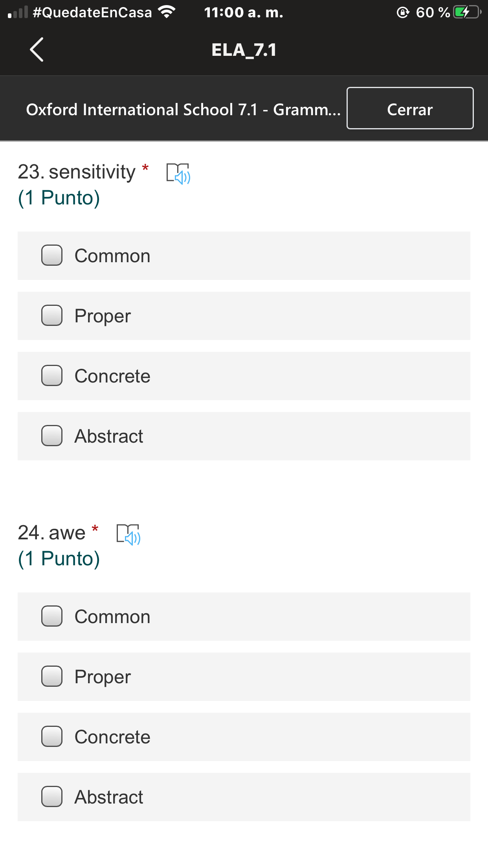Viewport: 488px width, 868px height.
Task: Tap the Oxford International School form title
Action: (183, 110)
